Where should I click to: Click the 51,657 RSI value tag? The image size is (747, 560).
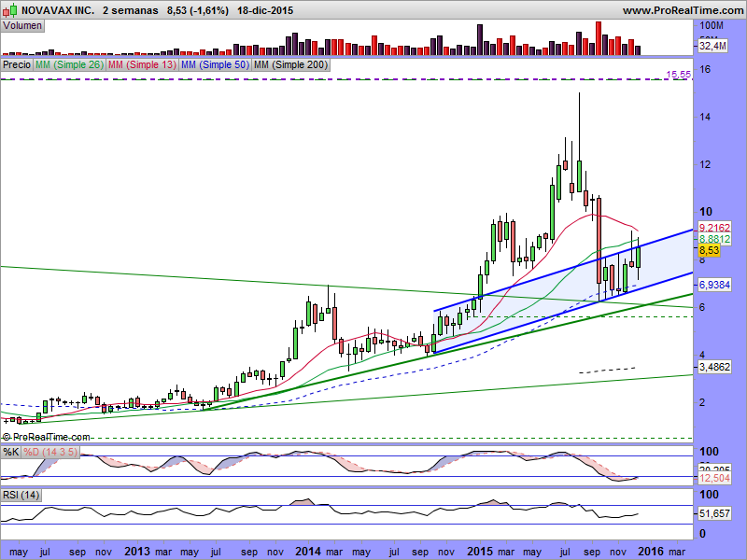(714, 513)
